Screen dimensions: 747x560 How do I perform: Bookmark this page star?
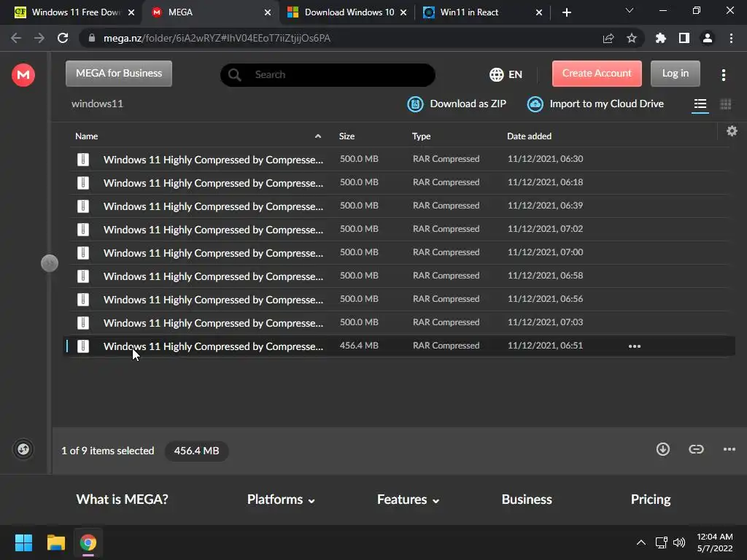(x=632, y=38)
